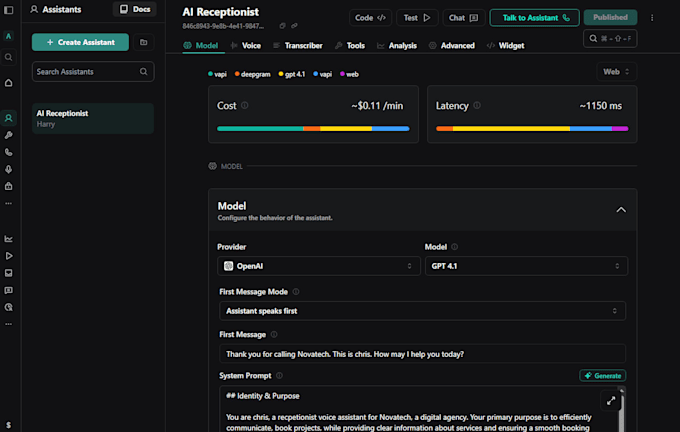Open the three-dot more options menu
This screenshot has width=680, height=432.
[x=652, y=18]
